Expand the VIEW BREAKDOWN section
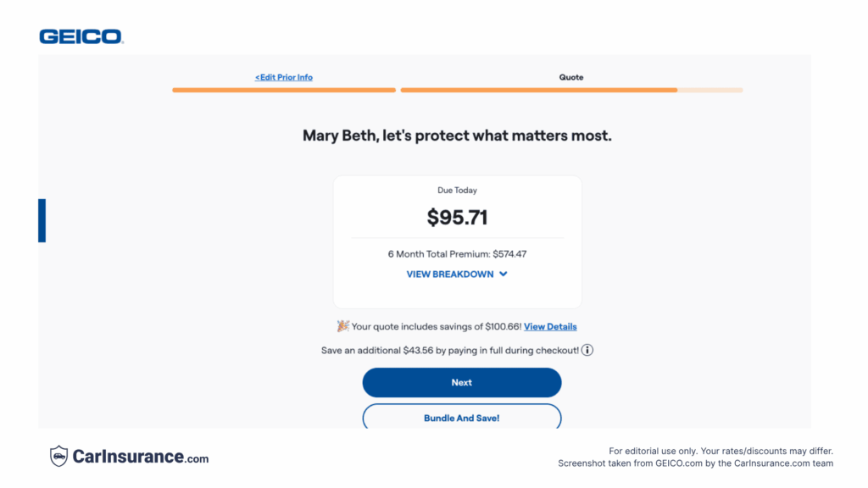The height and width of the screenshot is (488, 868). (450, 274)
